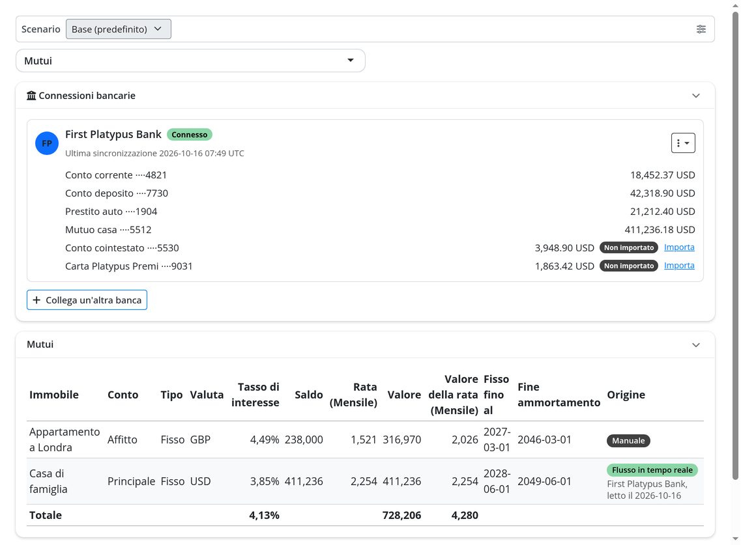Click the 728,206 total value
This screenshot has width=756, height=545.
(401, 515)
